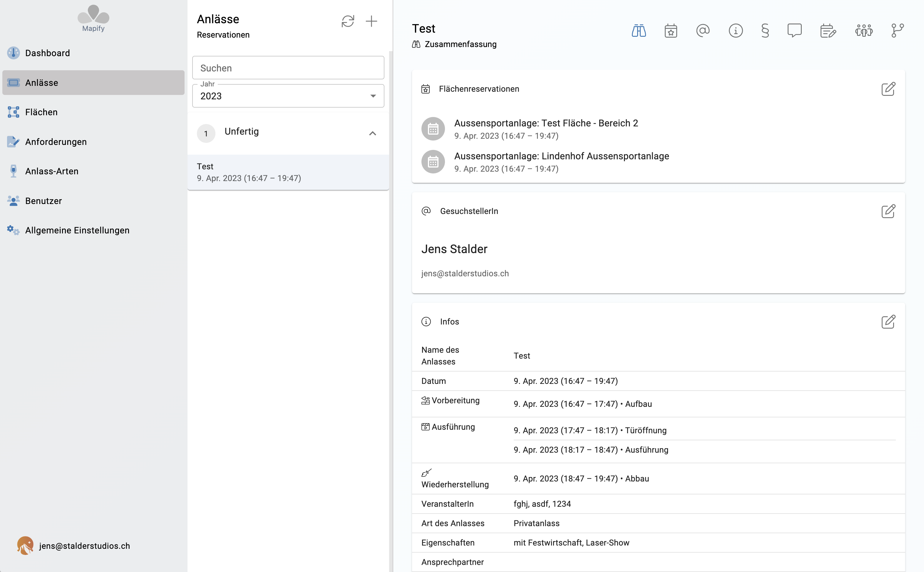
Task: Click the refresh/sync icon in Anlässe header
Action: point(347,22)
